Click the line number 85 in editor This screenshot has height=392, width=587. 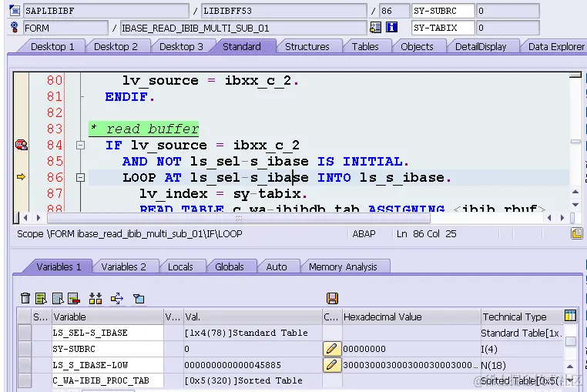coord(55,161)
